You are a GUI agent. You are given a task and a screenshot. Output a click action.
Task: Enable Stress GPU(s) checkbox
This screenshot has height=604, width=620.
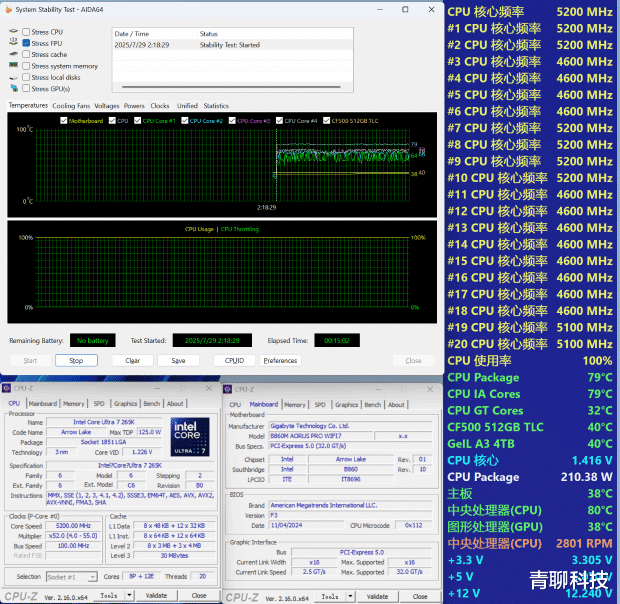coord(26,89)
